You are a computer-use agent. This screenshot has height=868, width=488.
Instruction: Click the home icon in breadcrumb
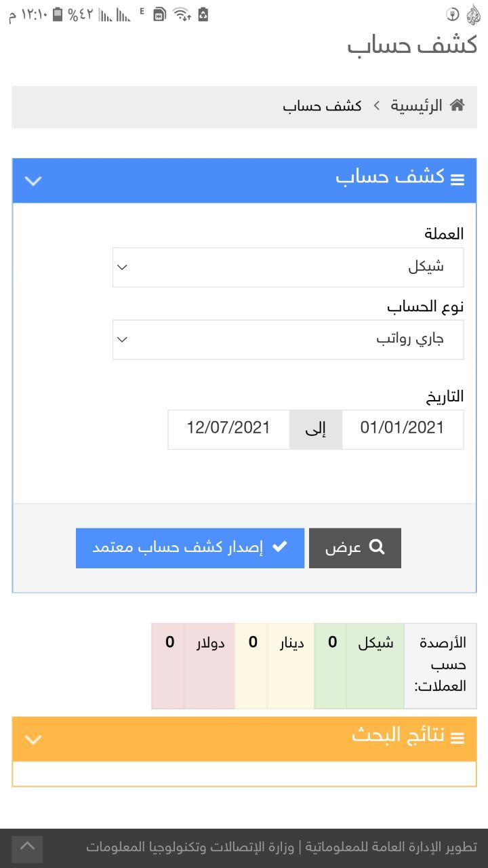tap(457, 106)
